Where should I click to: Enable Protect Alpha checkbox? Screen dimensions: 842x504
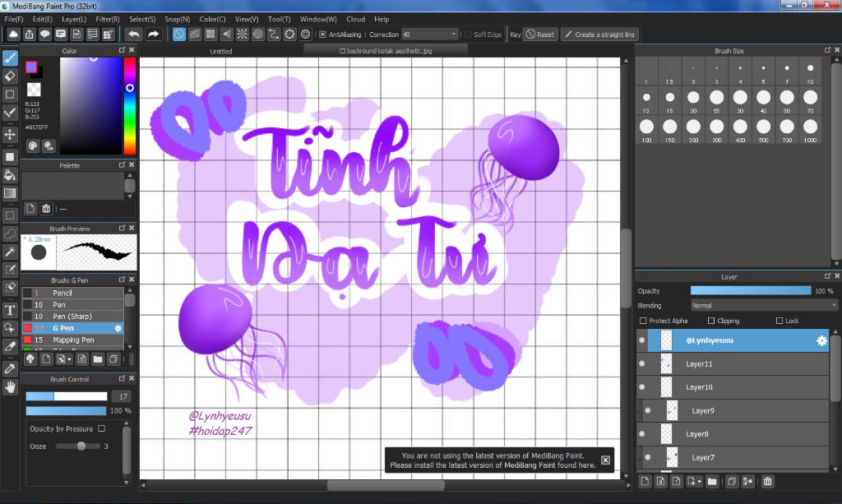click(643, 321)
